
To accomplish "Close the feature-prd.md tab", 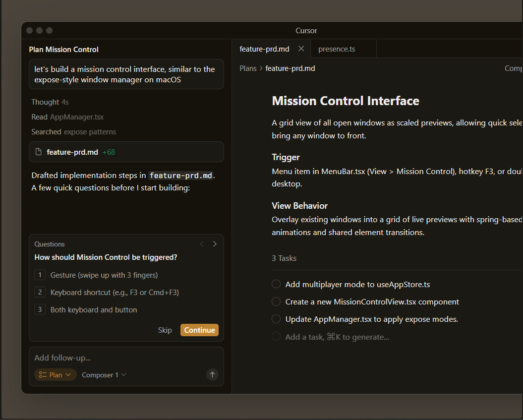I will [301, 49].
